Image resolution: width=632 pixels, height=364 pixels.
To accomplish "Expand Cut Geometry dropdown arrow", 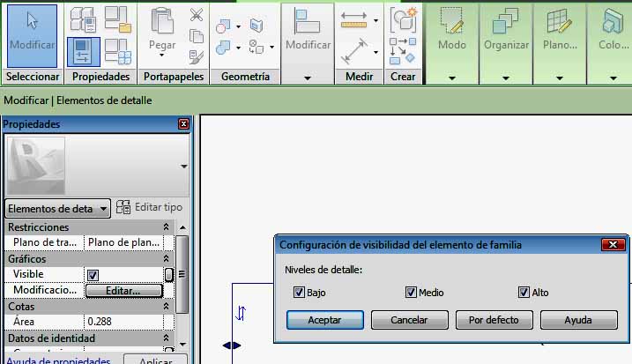I will click(238, 26).
